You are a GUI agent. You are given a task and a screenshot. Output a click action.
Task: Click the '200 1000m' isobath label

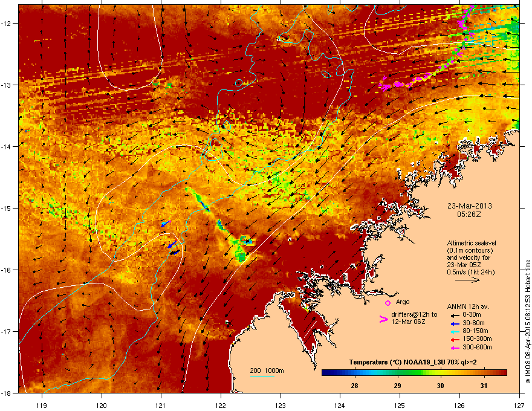tap(267, 371)
